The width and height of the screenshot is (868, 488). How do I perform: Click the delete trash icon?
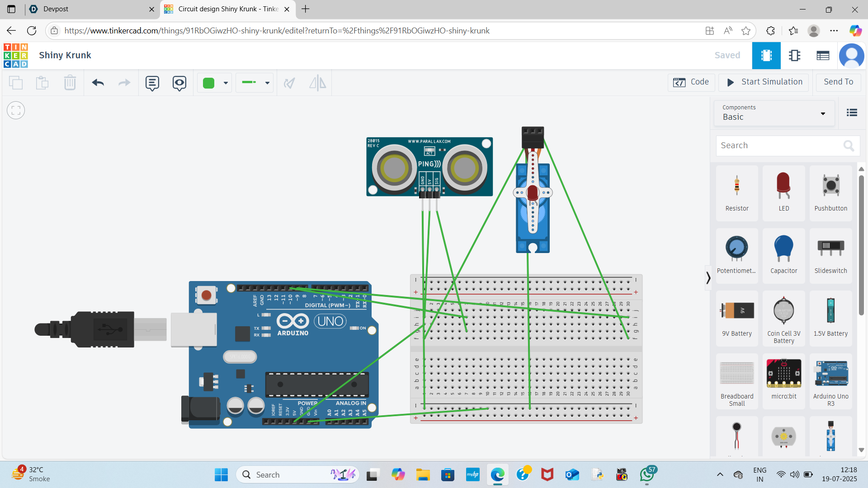click(x=70, y=83)
